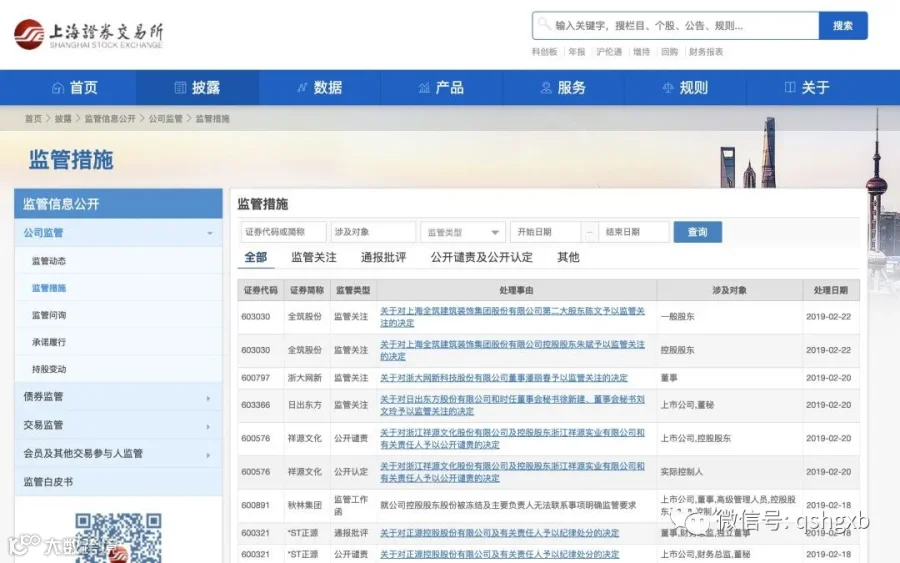The width and height of the screenshot is (900, 563).
Task: Click the products icon beside 产品
Action: [424, 88]
